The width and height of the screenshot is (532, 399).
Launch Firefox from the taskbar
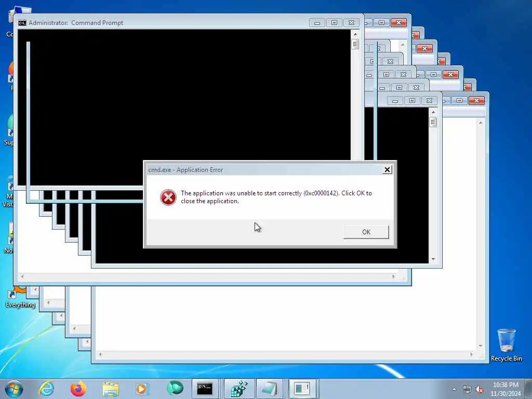click(x=78, y=389)
